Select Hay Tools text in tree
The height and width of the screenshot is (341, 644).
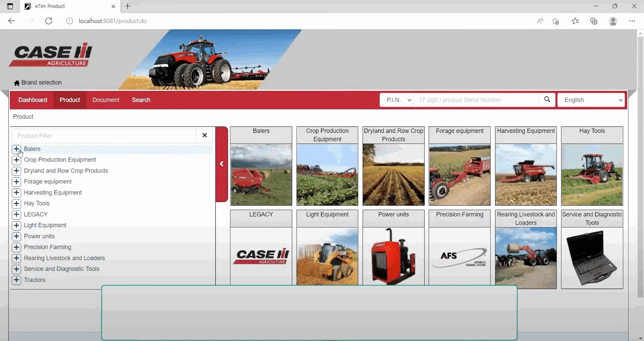click(x=37, y=204)
